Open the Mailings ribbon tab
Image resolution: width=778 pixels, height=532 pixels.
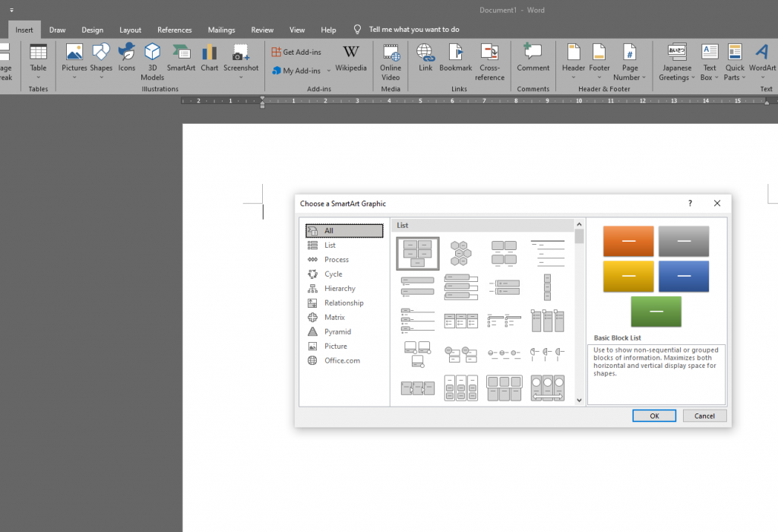point(221,30)
